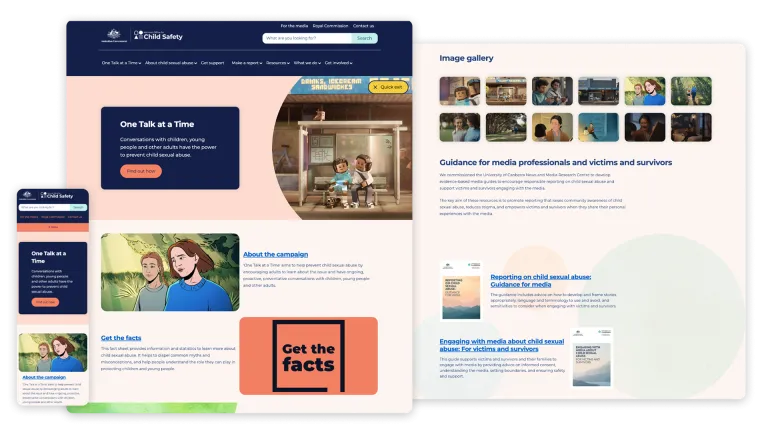Open third gallery thumbnail in bottom row
768x432 pixels.
pos(552,127)
